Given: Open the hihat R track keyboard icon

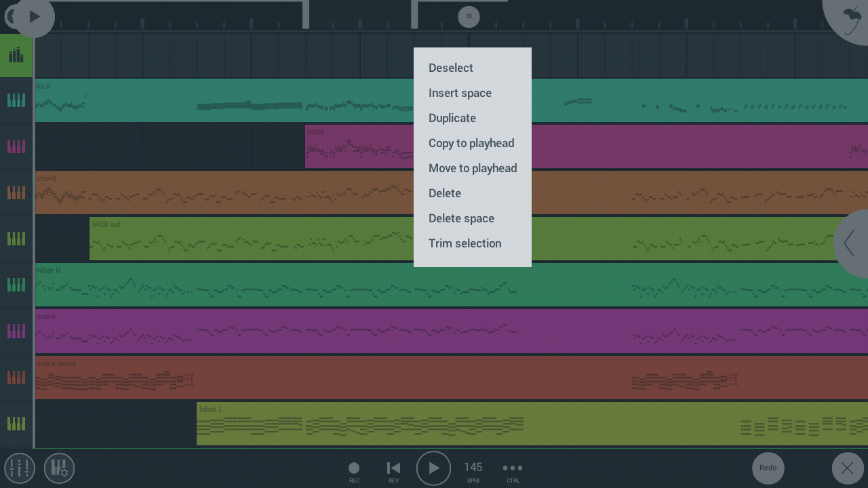Looking at the screenshot, I should pos(16,285).
